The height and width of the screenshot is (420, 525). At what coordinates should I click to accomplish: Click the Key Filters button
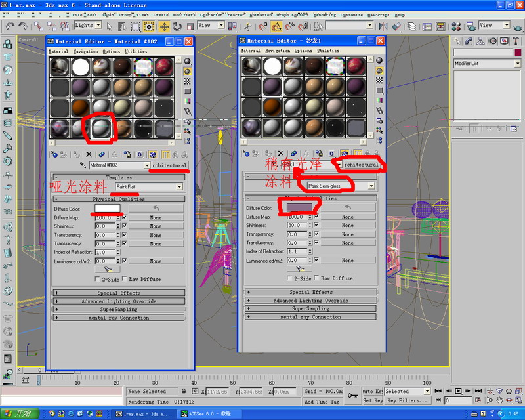pyautogui.click(x=407, y=400)
